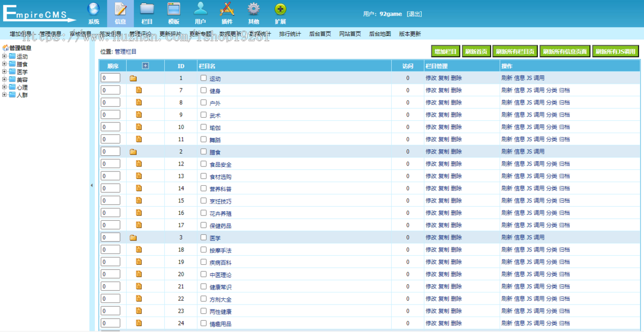The image size is (644, 332).
Task: Open the 信息 notepad icon
Action: (x=121, y=9)
